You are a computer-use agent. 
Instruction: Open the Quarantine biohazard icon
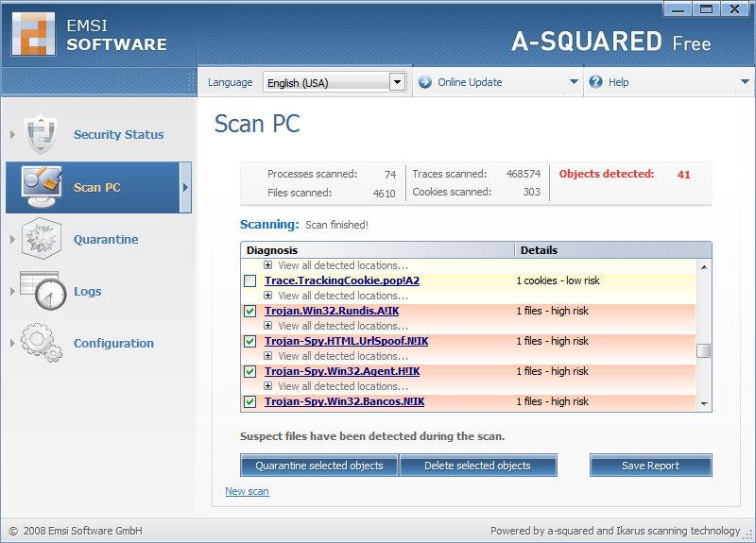point(41,239)
